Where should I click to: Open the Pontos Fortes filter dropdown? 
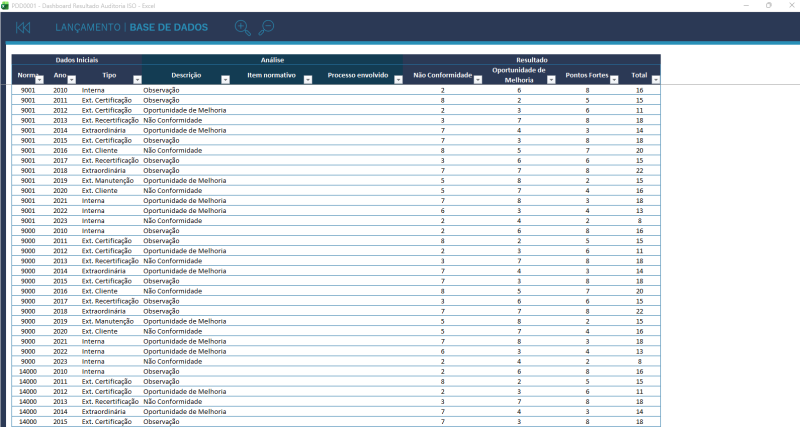coord(615,78)
